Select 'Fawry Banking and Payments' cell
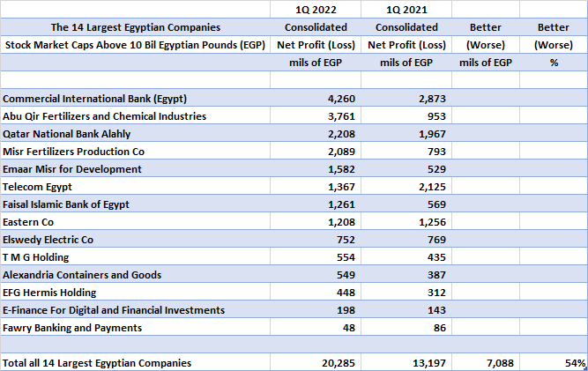The image size is (588, 371). (136, 327)
